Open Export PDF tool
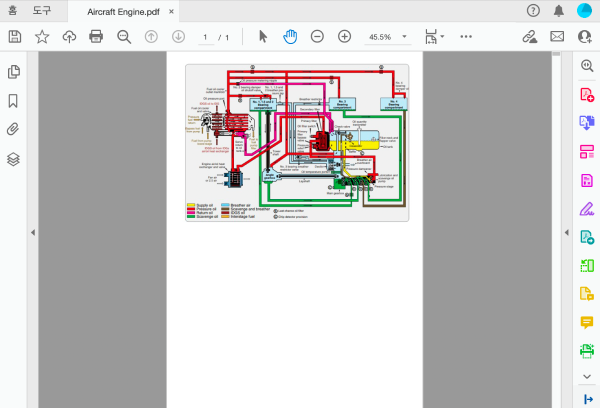The height and width of the screenshot is (408, 600). coord(587,123)
